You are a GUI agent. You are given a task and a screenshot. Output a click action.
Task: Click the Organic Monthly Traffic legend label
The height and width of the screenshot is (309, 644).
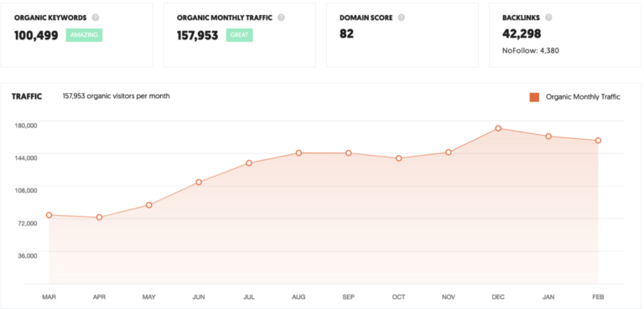coord(583,97)
